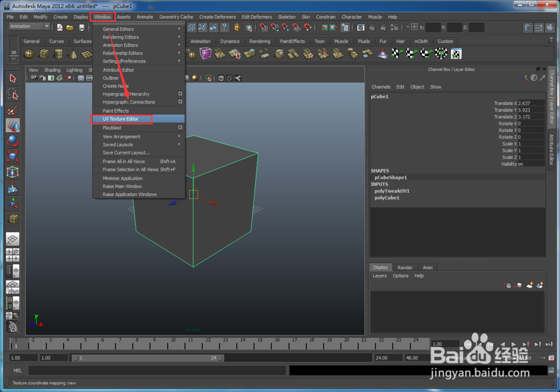Select the Lasso tool in toolbox

(x=12, y=94)
